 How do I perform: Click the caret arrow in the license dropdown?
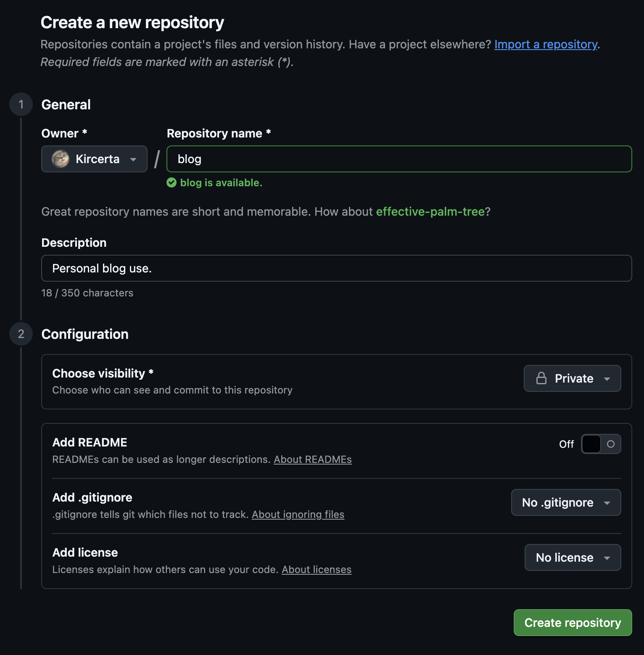coord(607,558)
